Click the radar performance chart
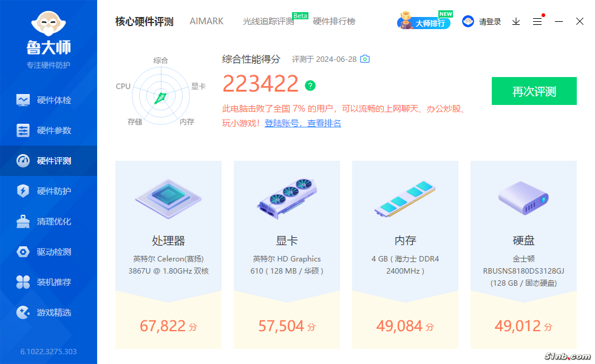The image size is (595, 364). point(161,96)
